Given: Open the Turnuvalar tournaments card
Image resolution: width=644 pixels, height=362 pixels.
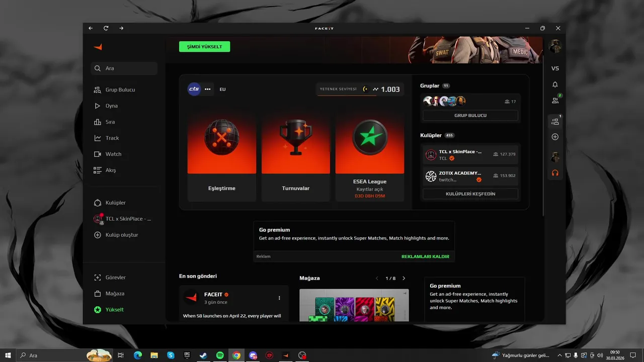Looking at the screenshot, I should [296, 156].
